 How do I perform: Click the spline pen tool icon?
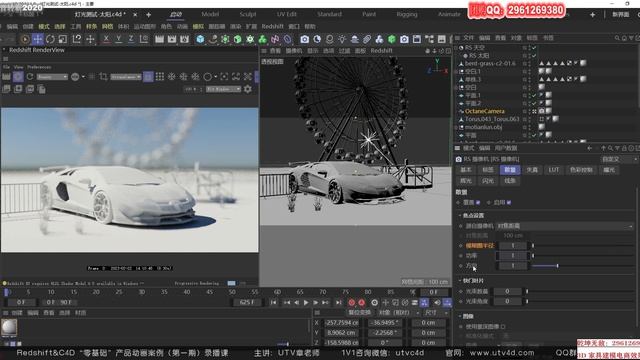(x=213, y=39)
